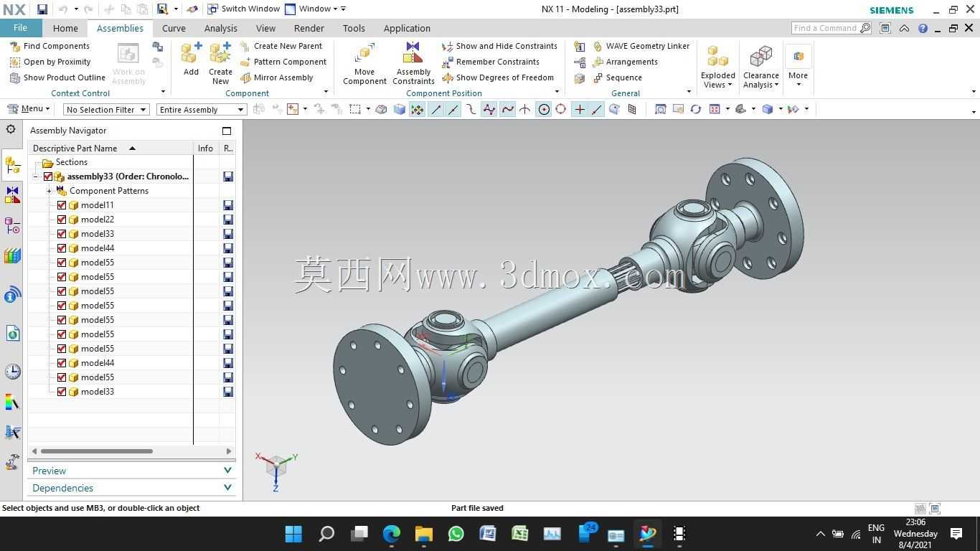Switch to the Curve tab
980x551 pixels.
pyautogui.click(x=174, y=28)
